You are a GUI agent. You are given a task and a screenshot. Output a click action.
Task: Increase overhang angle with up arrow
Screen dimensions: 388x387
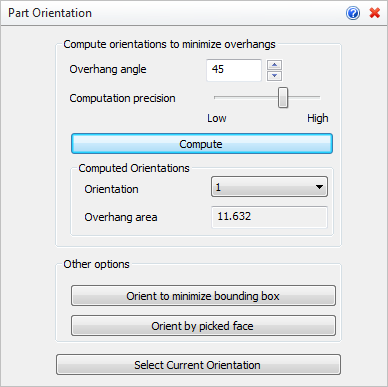click(274, 65)
